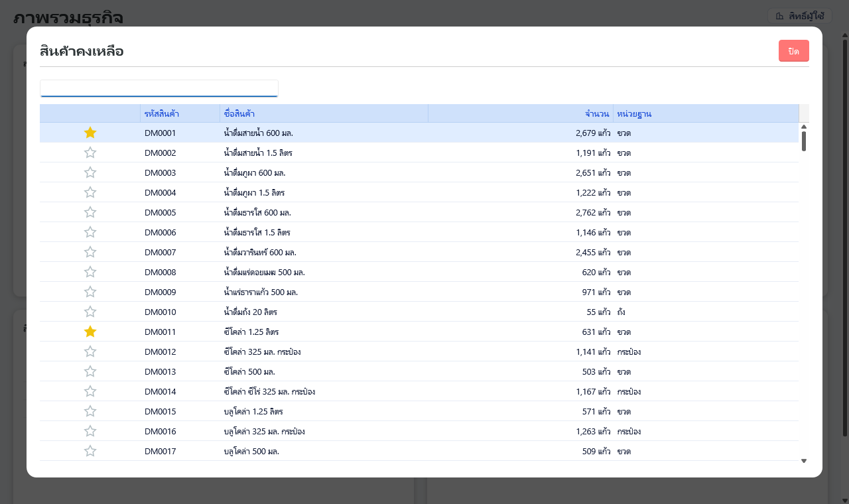Star the DM0005 row

(90, 212)
